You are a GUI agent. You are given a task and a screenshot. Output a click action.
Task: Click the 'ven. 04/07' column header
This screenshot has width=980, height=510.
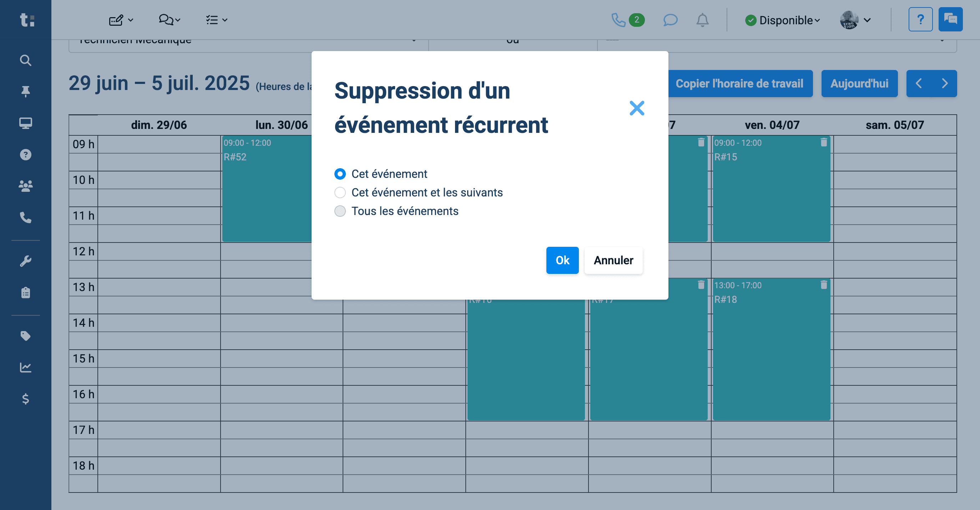772,125
